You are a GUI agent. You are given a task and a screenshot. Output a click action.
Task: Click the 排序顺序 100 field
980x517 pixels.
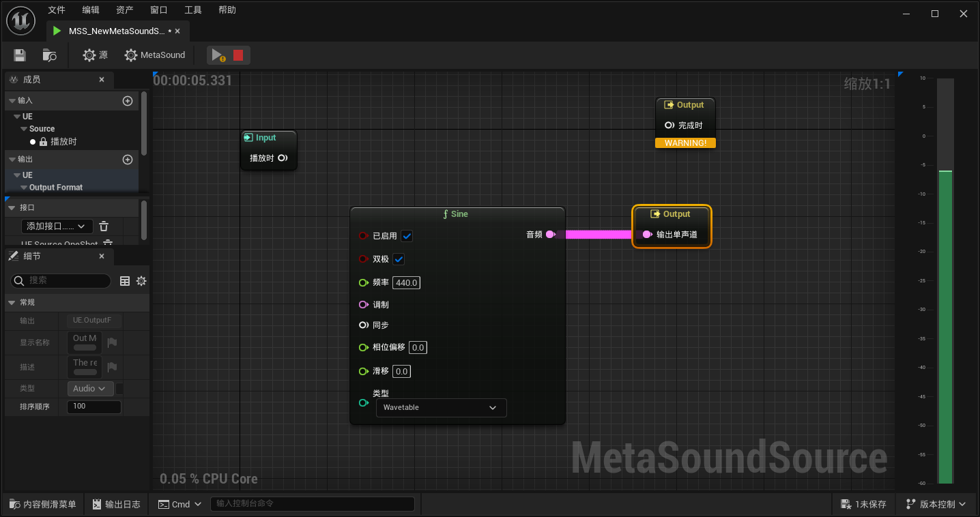[94, 407]
